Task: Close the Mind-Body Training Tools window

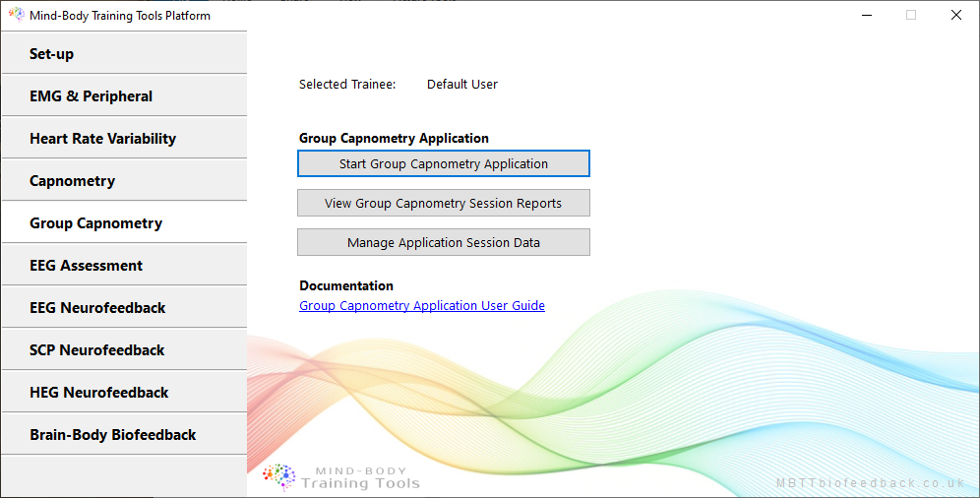Action: coord(956,15)
